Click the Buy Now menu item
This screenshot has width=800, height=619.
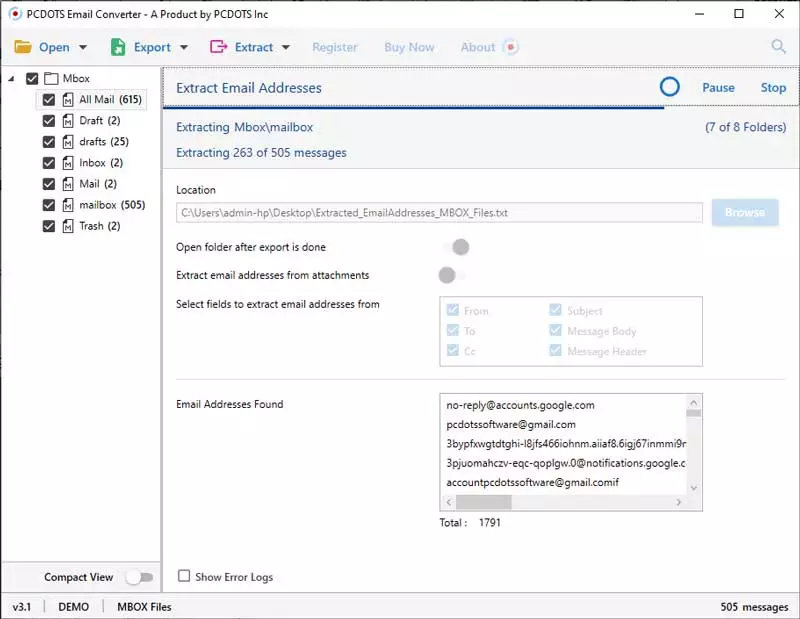[x=409, y=47]
